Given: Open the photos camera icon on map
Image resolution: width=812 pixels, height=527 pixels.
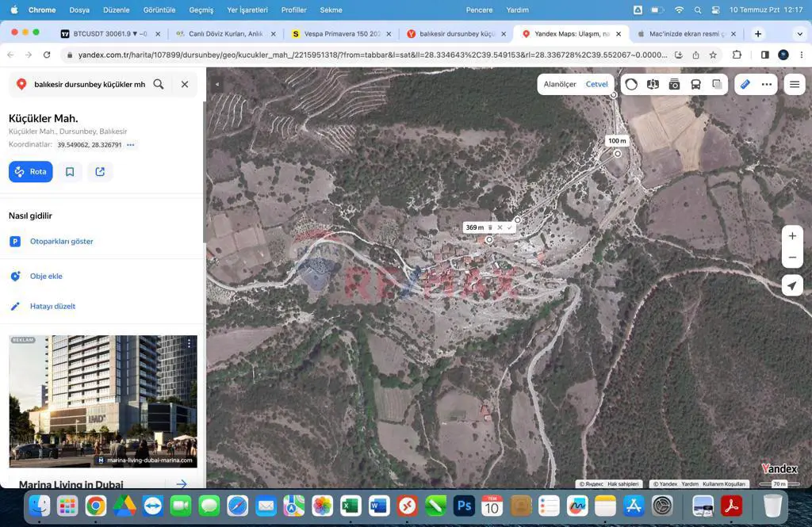Looking at the screenshot, I should coord(674,84).
